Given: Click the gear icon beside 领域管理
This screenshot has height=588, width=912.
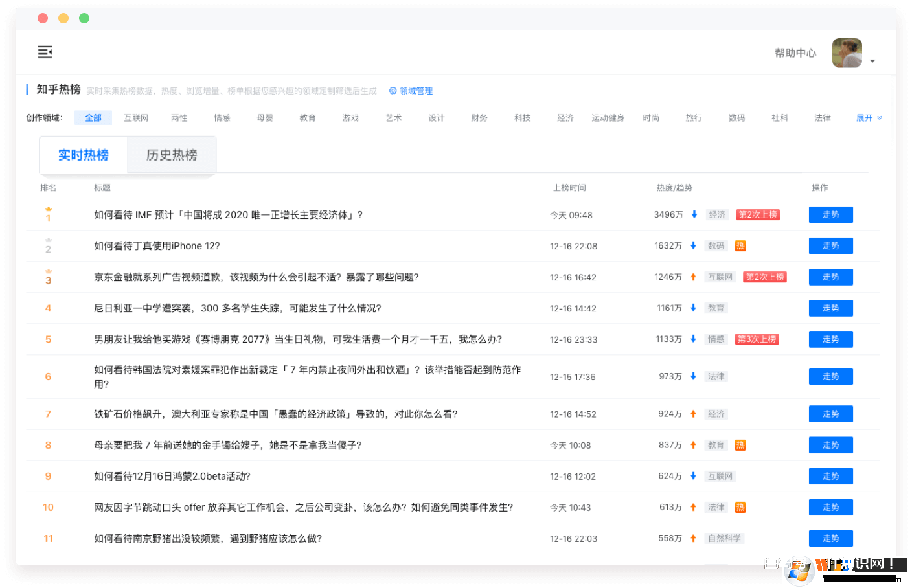Looking at the screenshot, I should (x=393, y=91).
